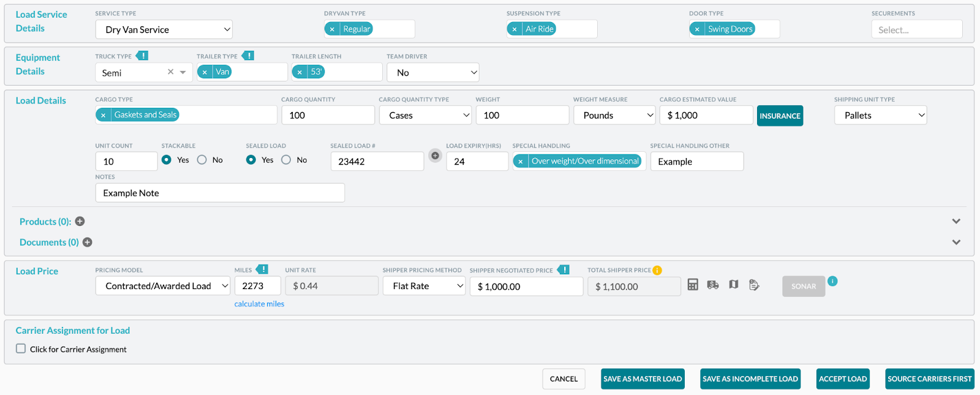Click the document edit icon in Load Price
Screen dimensions: 980x395
[754, 285]
